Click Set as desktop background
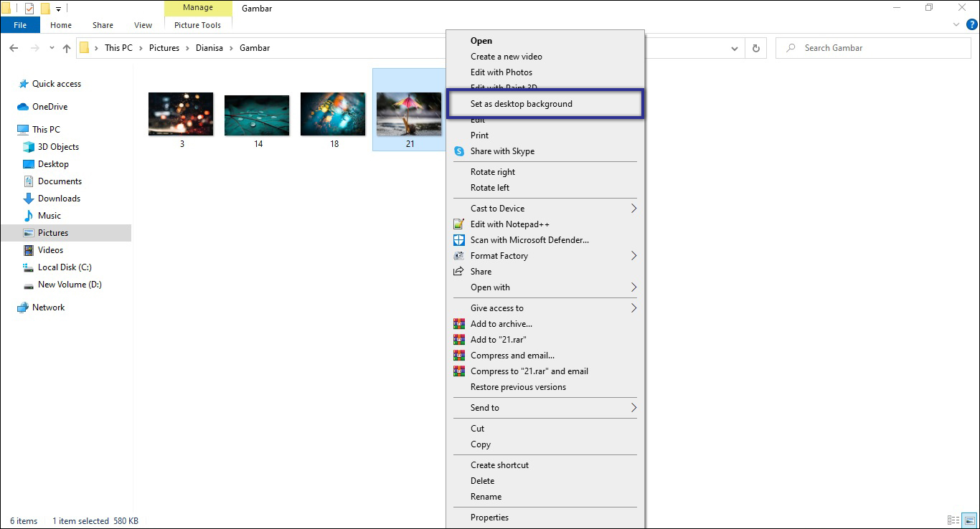The width and height of the screenshot is (980, 529). pyautogui.click(x=522, y=103)
